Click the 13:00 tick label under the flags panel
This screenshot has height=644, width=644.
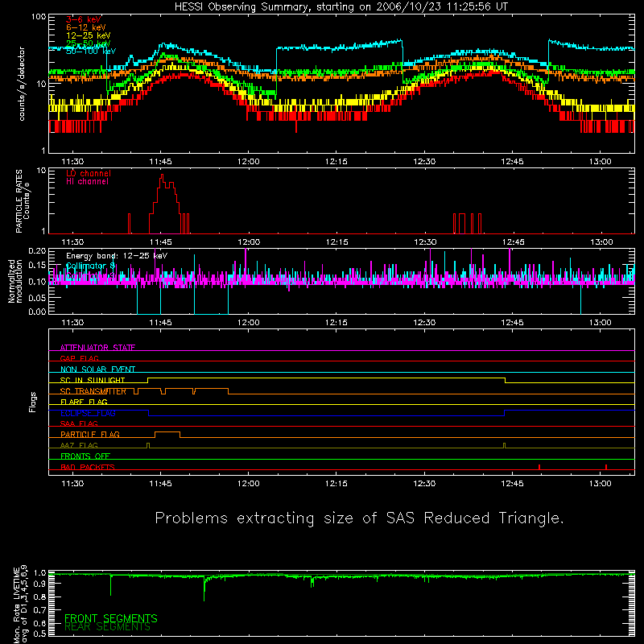click(x=600, y=484)
